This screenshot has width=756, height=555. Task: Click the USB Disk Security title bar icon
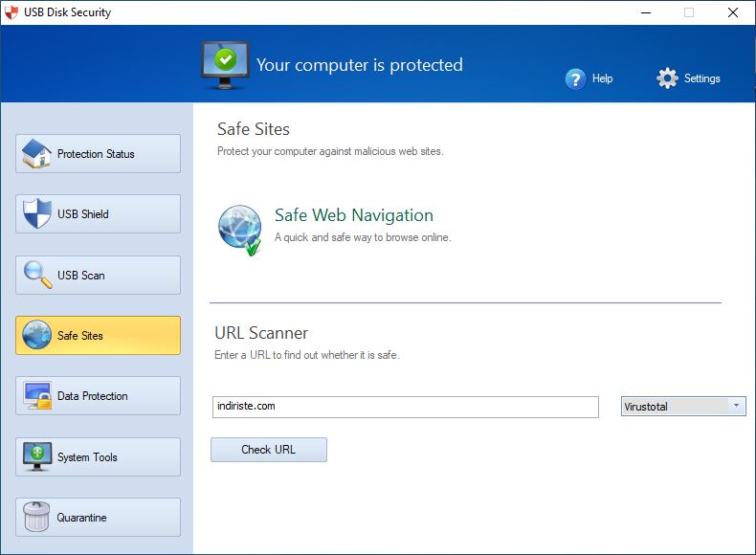tap(11, 12)
